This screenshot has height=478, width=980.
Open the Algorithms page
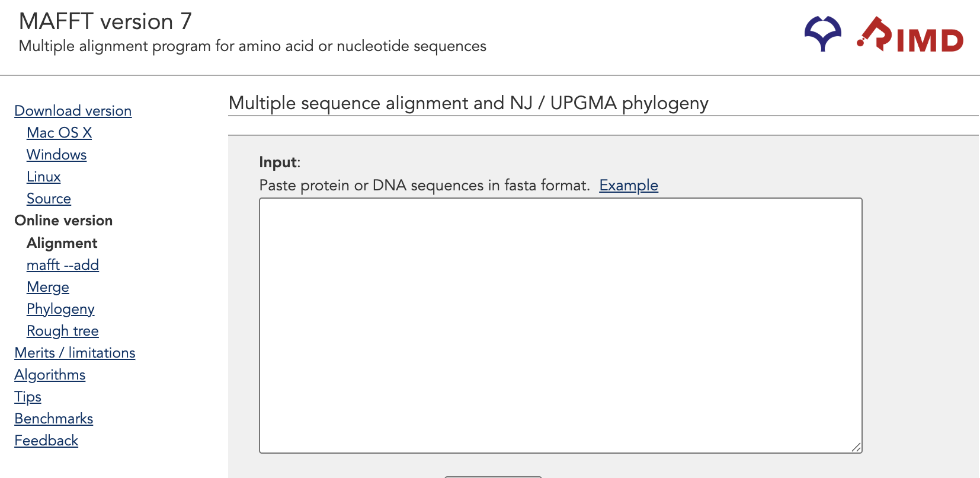point(50,375)
